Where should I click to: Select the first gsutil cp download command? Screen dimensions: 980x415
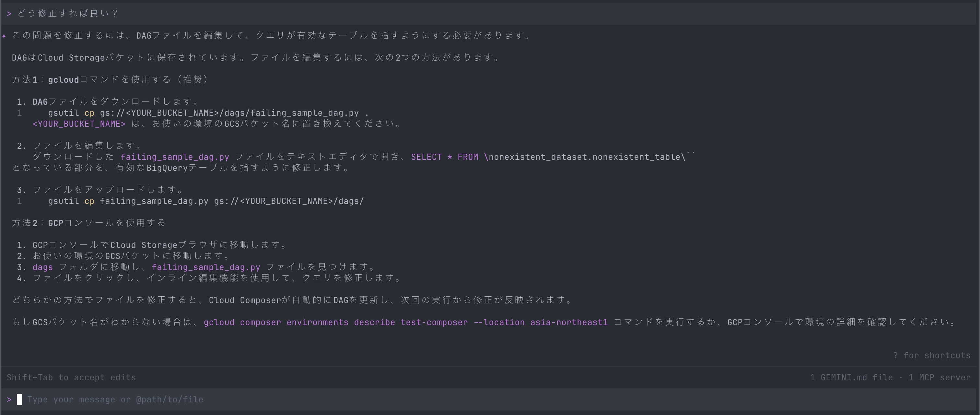click(207, 113)
